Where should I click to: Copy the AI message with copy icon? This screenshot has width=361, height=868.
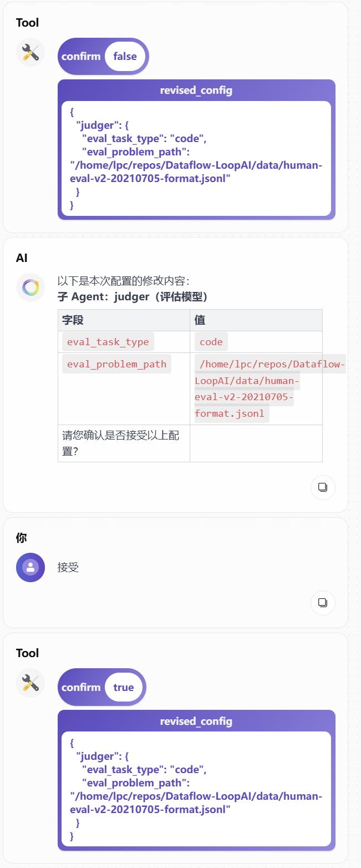click(323, 487)
